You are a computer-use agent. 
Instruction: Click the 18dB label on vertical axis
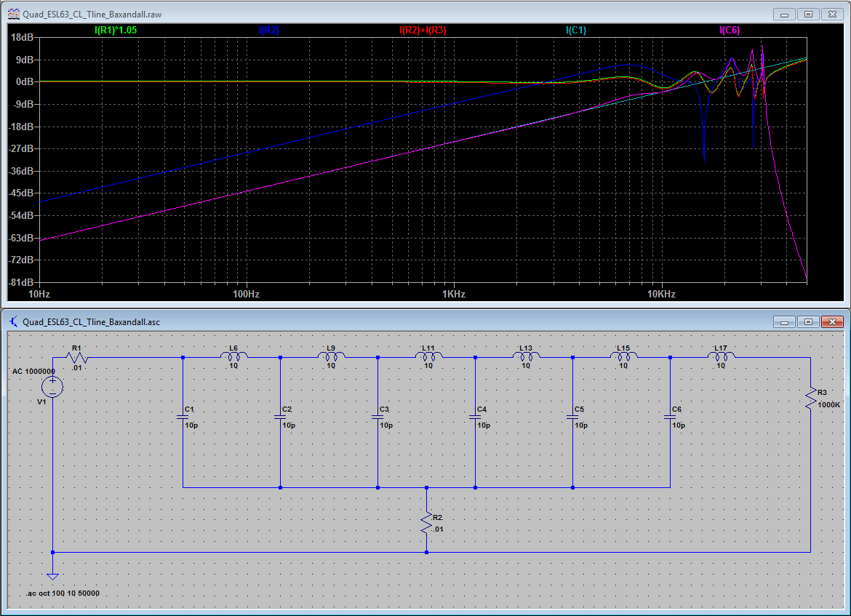pos(23,37)
